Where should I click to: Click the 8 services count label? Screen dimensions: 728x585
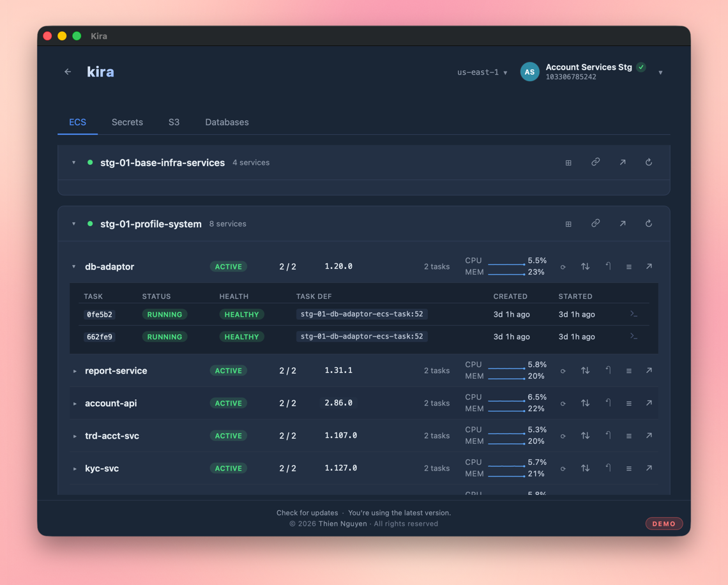coord(227,224)
